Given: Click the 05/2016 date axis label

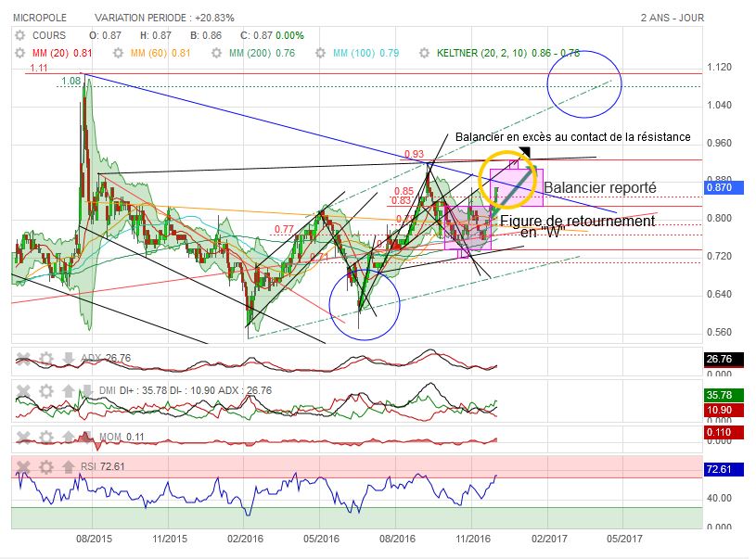Looking at the screenshot, I should tap(321, 539).
